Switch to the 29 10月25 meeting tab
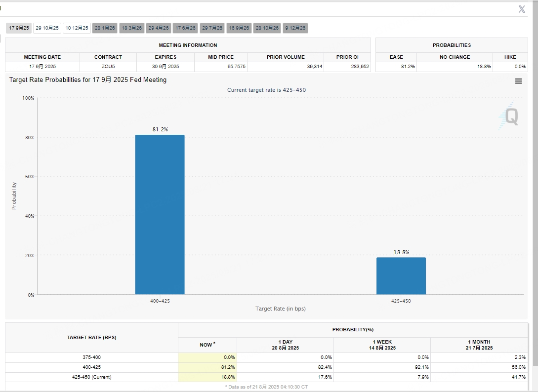 47,28
